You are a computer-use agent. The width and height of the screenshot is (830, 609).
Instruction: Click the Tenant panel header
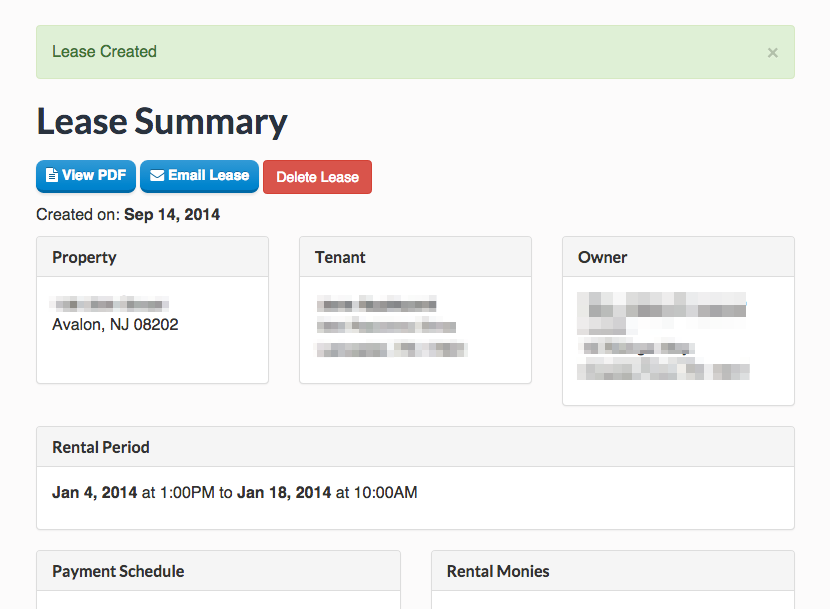(415, 257)
